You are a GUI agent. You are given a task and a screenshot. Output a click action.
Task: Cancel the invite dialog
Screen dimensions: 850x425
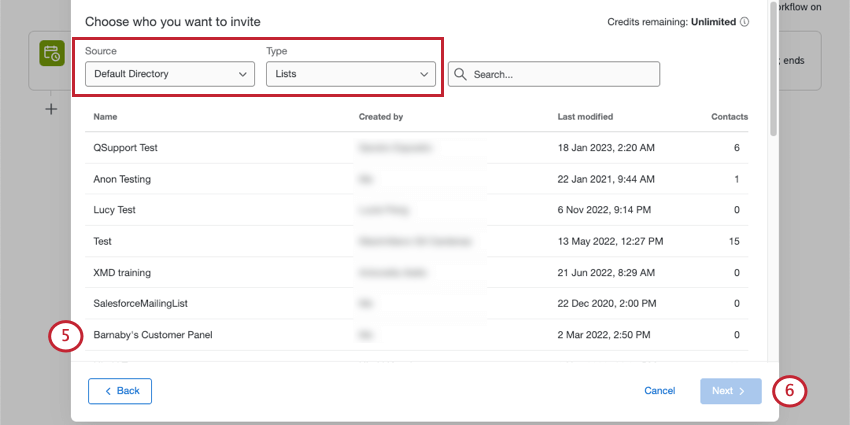[x=659, y=390]
